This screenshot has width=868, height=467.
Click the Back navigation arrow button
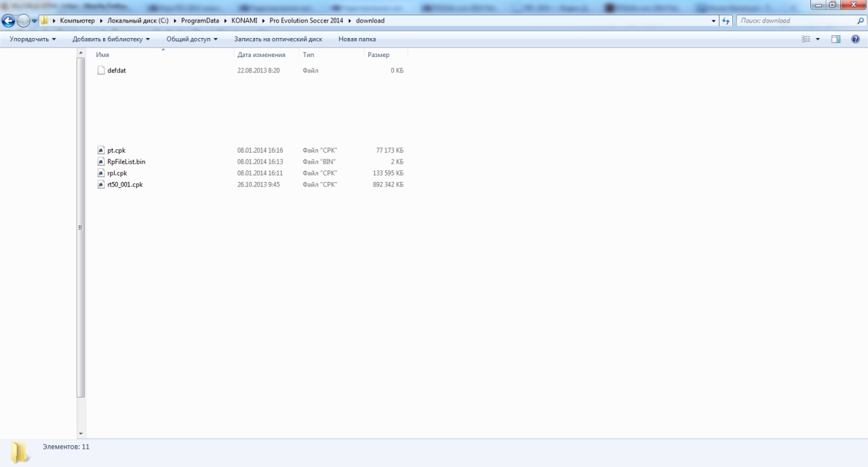tap(9, 21)
